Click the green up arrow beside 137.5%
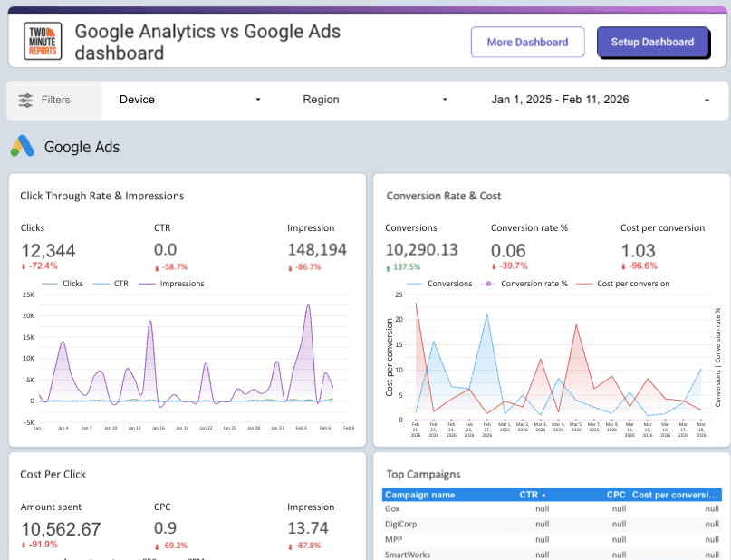731x560 pixels. (388, 267)
